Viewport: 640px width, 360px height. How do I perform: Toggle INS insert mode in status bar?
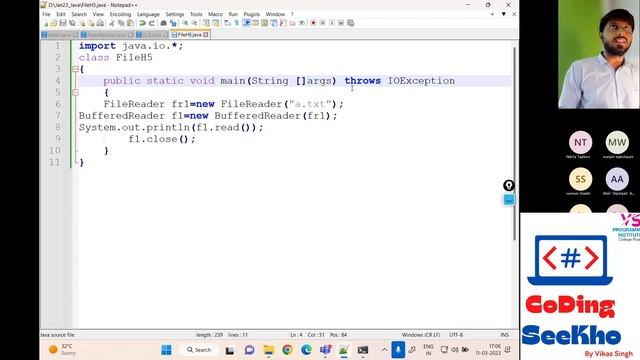[x=504, y=335]
